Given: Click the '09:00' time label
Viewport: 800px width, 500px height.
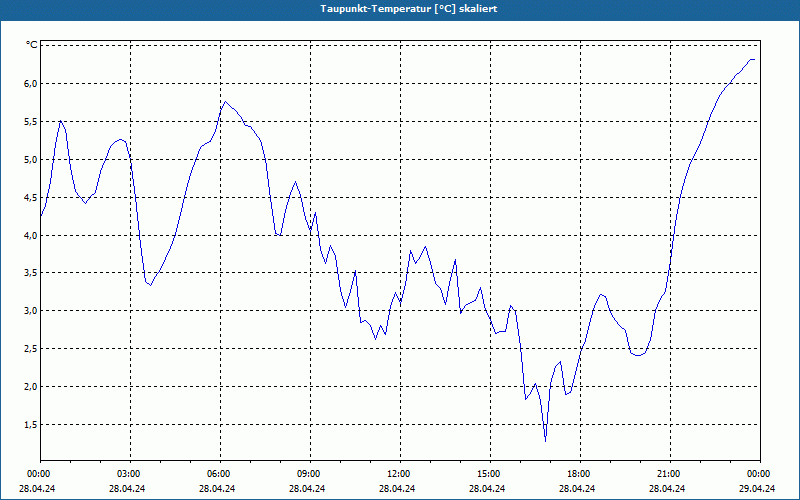Looking at the screenshot, I should coord(308,474).
